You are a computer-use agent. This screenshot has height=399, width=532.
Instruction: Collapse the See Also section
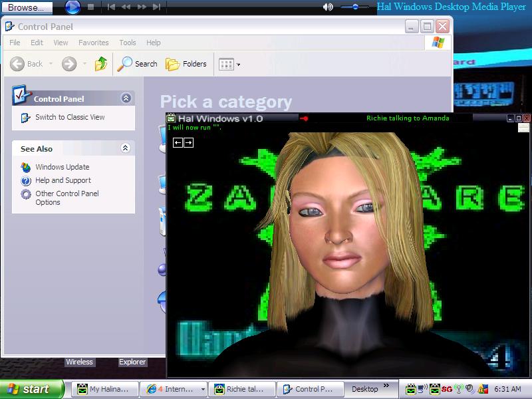click(125, 148)
